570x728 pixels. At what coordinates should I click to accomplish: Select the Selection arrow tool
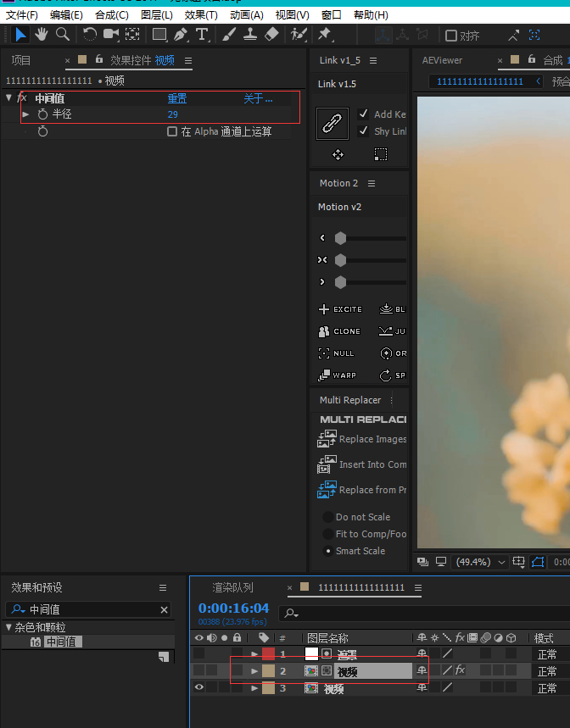point(20,35)
